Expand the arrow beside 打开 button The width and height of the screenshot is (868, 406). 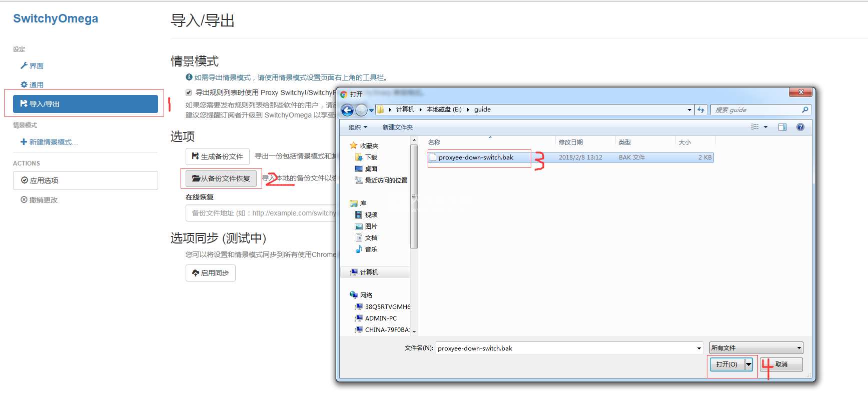[748, 364]
